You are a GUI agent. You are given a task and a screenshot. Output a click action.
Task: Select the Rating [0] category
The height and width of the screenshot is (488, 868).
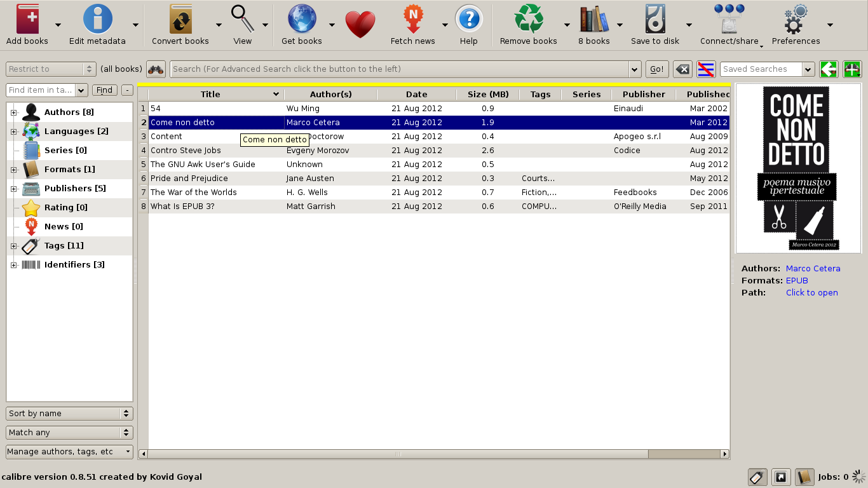65,208
